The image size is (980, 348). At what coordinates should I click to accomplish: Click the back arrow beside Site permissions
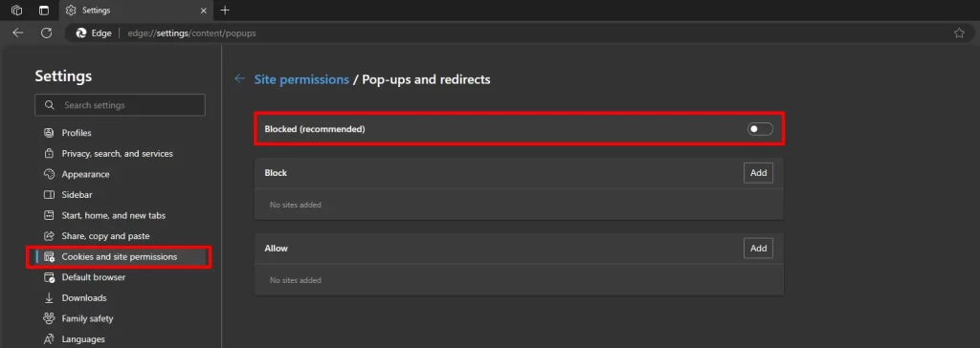tap(238, 79)
